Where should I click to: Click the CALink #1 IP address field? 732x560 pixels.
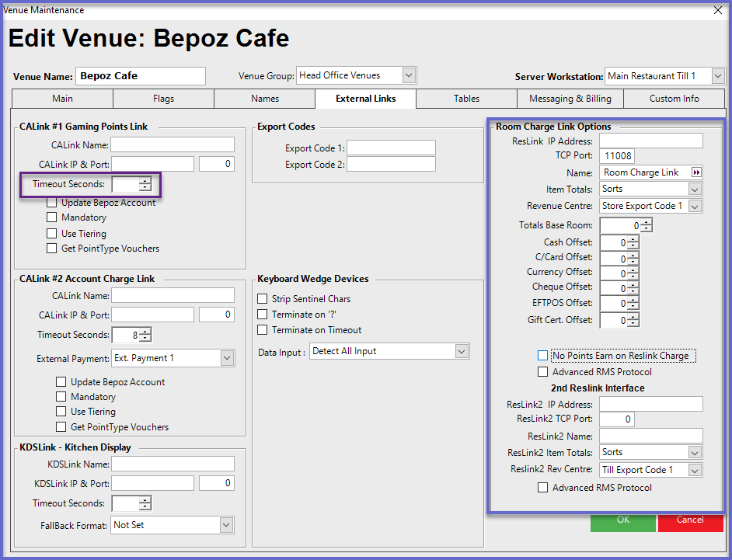point(152,164)
